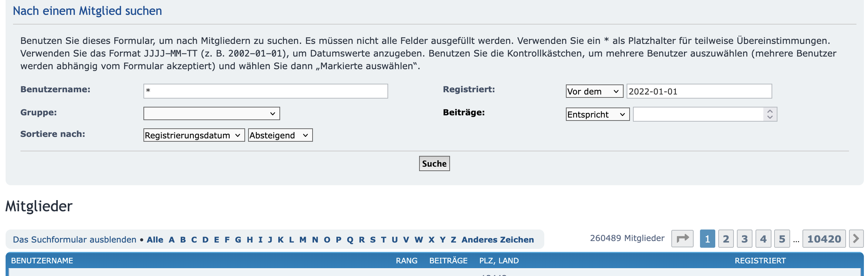Go to next page arrow

point(856,238)
